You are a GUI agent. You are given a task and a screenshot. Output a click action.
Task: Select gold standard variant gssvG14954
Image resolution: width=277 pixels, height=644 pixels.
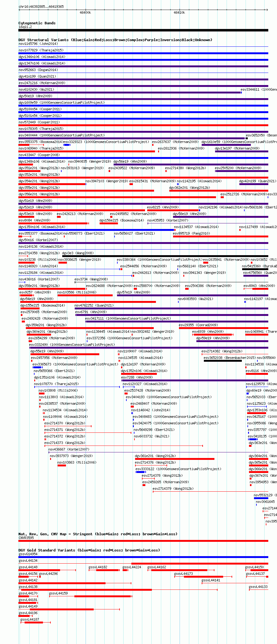point(143,557)
